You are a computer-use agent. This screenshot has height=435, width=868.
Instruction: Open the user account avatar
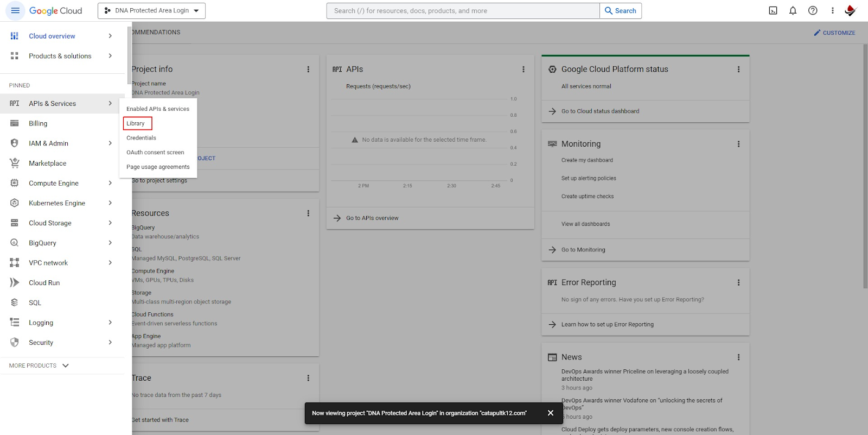tap(850, 11)
